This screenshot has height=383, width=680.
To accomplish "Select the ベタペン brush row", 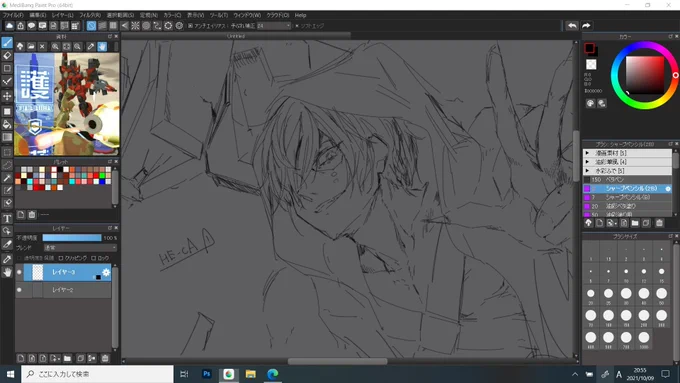I will 627,180.
